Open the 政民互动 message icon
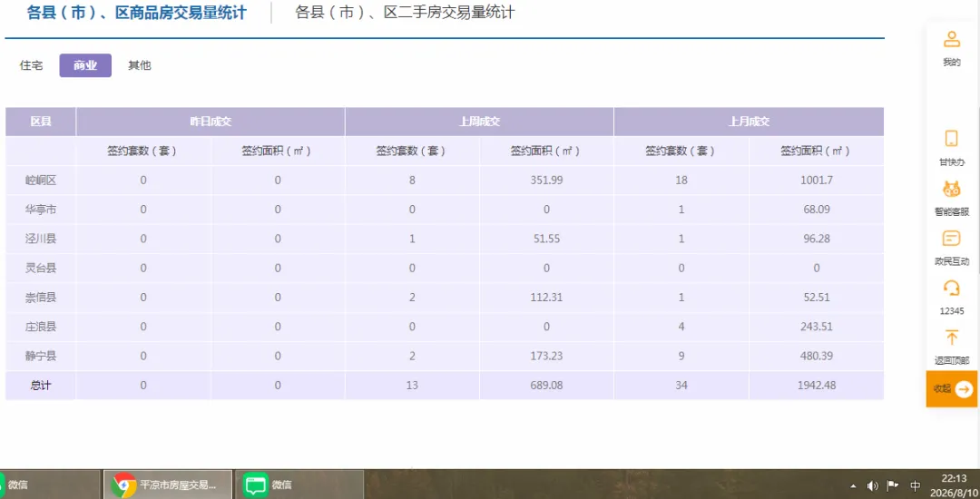This screenshot has width=980, height=499. click(951, 239)
